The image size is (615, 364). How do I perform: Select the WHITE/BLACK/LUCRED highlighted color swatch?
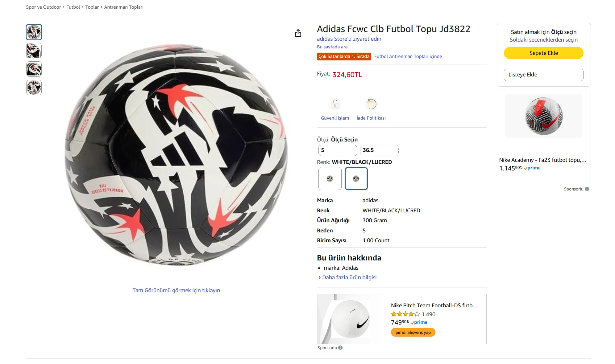click(x=356, y=178)
